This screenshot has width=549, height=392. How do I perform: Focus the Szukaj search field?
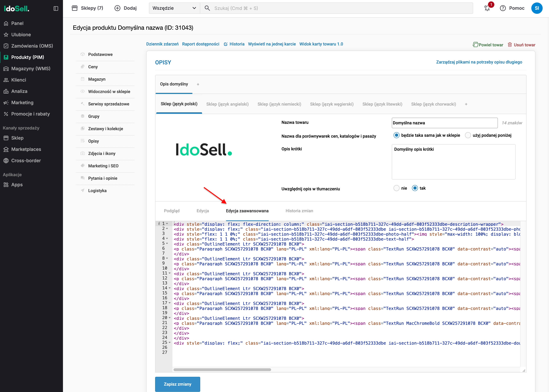(x=336, y=8)
